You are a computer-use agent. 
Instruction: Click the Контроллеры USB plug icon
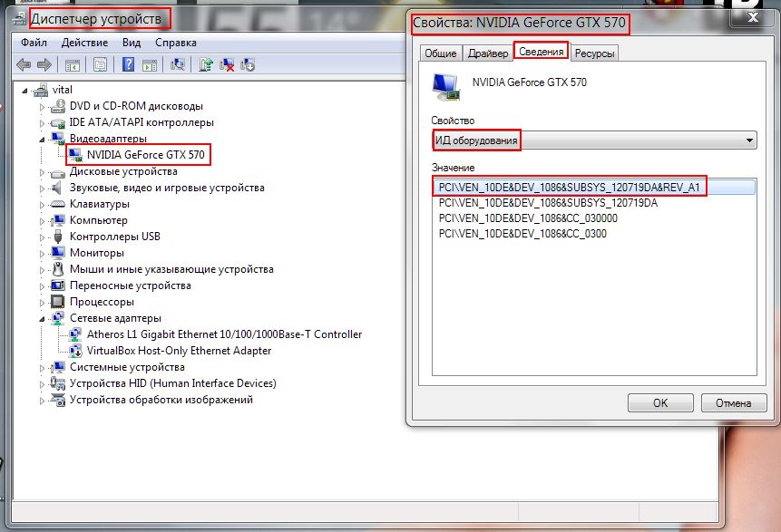pyautogui.click(x=58, y=237)
